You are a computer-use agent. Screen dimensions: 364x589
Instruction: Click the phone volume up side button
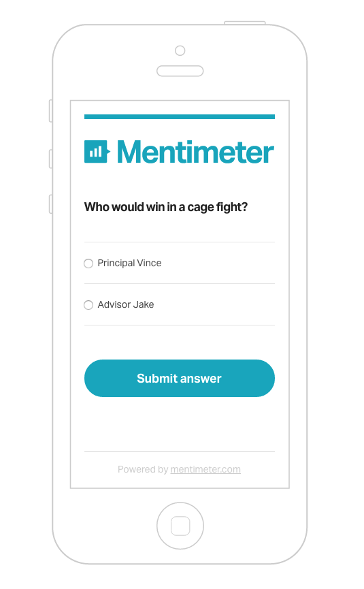[50, 159]
